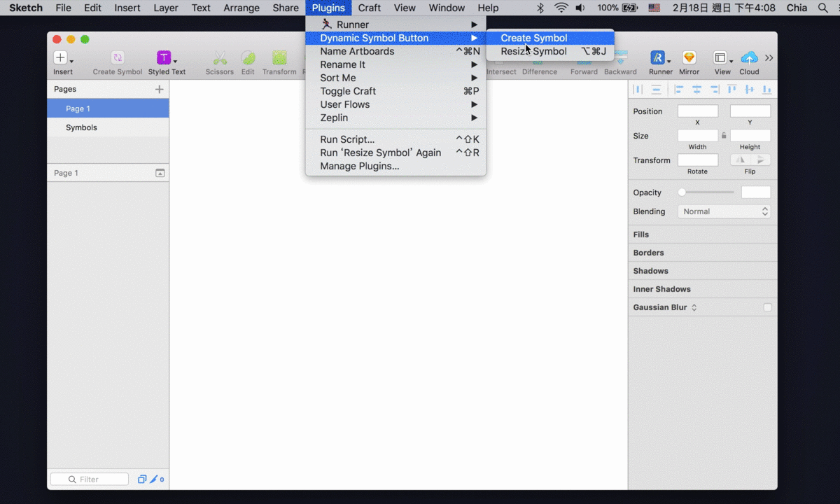Click the Create Symbol toolbar icon
The width and height of the screenshot is (840, 504).
118,58
